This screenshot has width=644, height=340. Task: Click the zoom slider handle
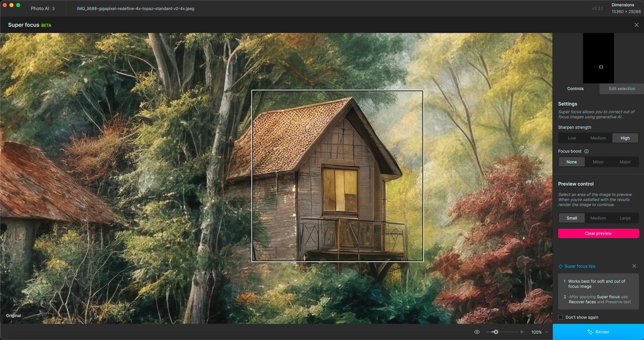(x=496, y=332)
